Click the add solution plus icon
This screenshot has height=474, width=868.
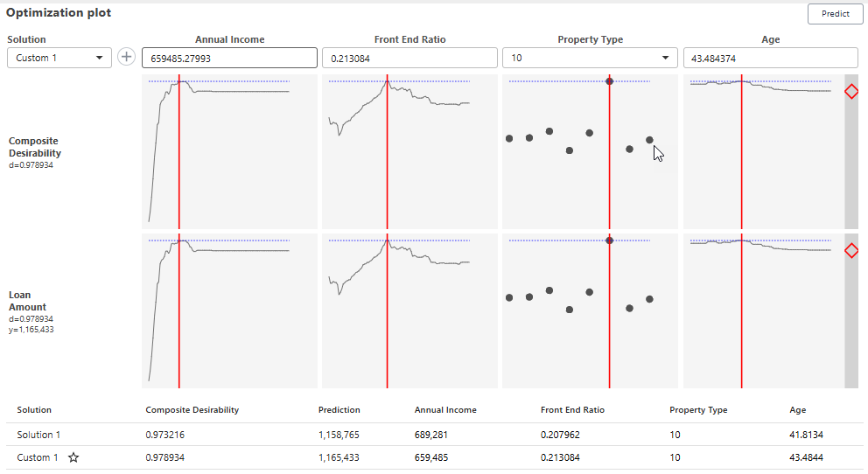(127, 58)
